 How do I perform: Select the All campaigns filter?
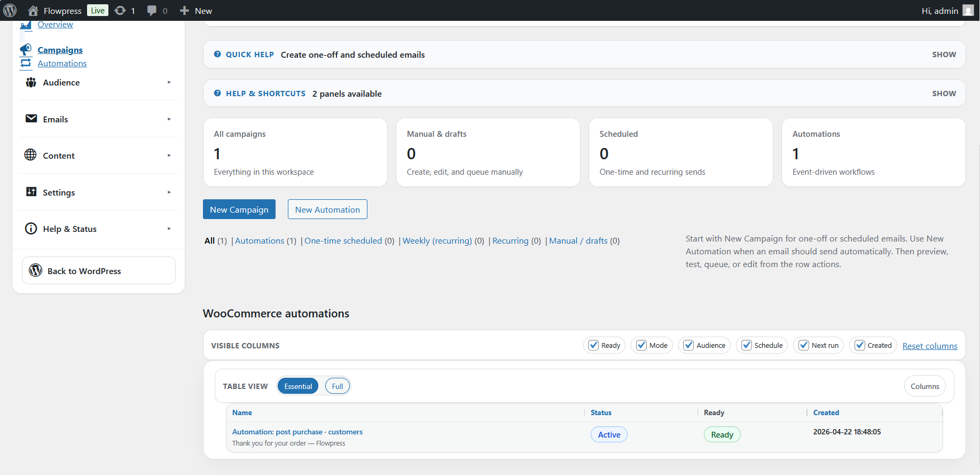pyautogui.click(x=210, y=241)
